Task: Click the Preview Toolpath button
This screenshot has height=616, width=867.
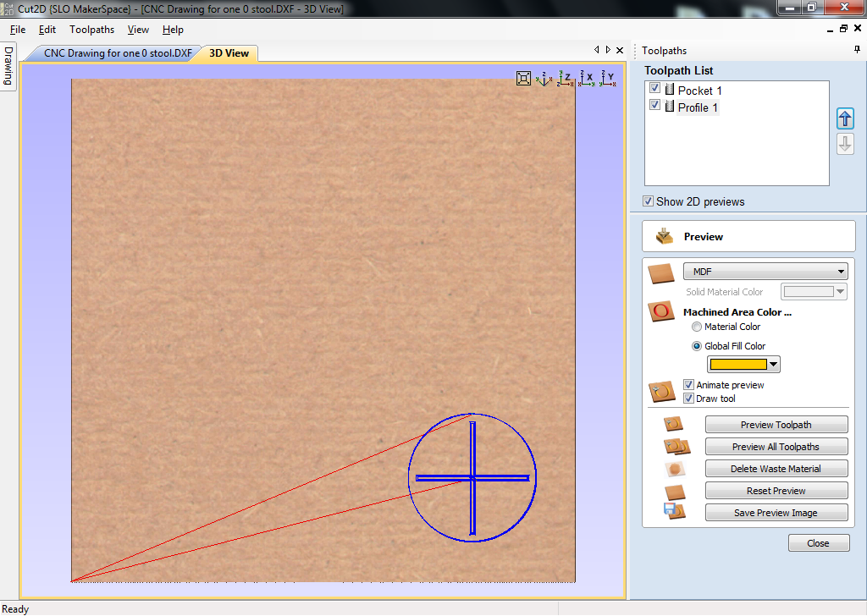Action: click(x=776, y=424)
